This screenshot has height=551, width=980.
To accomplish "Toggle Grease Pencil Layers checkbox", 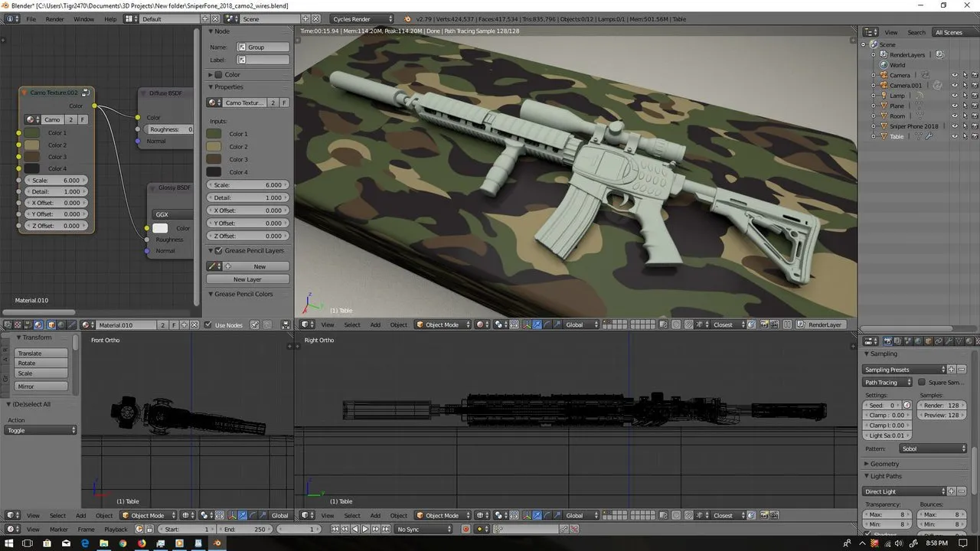I will pyautogui.click(x=218, y=250).
